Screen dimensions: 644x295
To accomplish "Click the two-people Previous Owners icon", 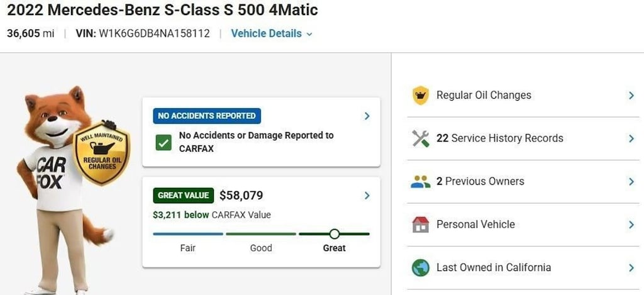I will (x=420, y=182).
